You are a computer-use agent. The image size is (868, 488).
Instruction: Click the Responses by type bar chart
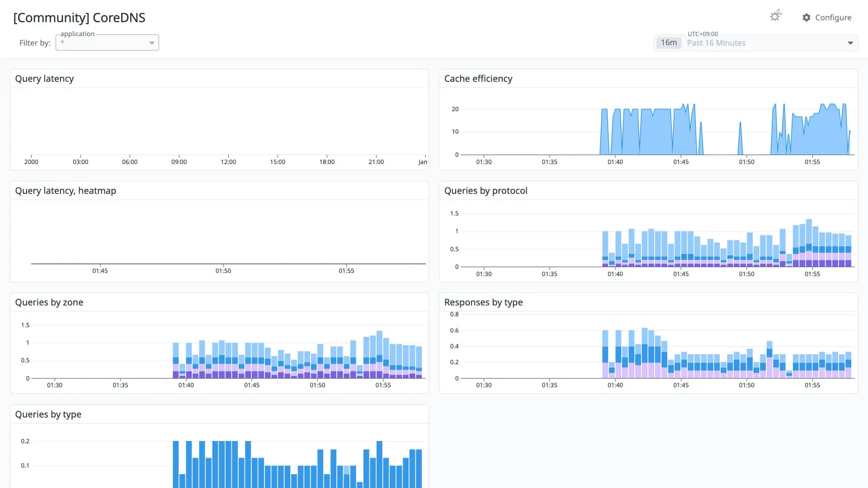pyautogui.click(x=657, y=346)
